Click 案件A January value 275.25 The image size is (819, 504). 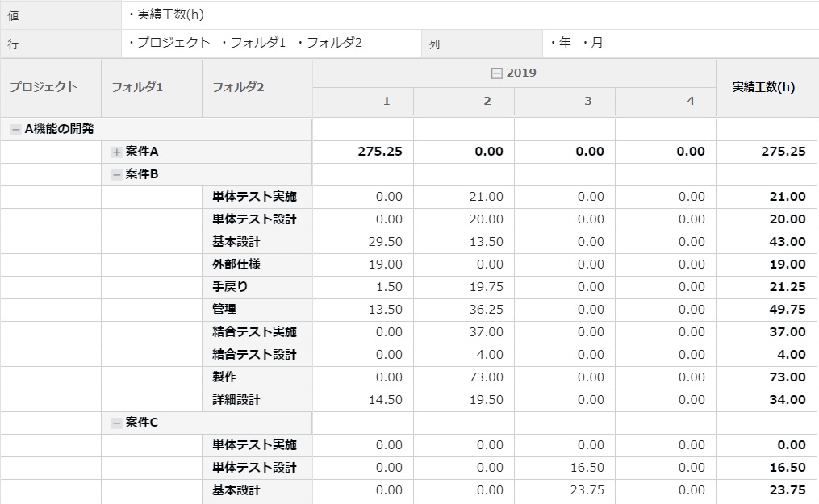[x=379, y=152]
